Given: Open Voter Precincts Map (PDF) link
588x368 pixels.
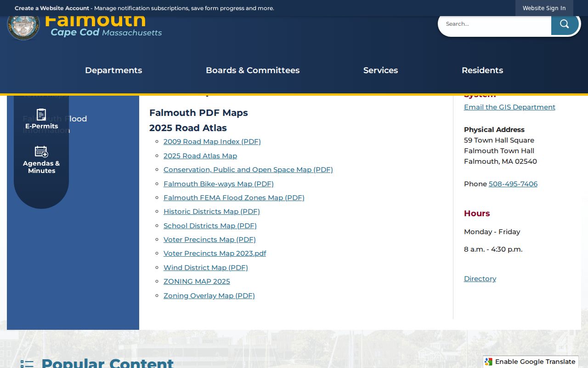Looking at the screenshot, I should (x=209, y=240).
